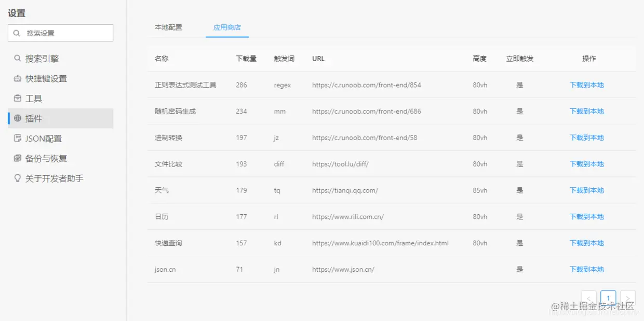Click the JSON配置 document icon
Image resolution: width=644 pixels, height=321 pixels.
tap(18, 138)
